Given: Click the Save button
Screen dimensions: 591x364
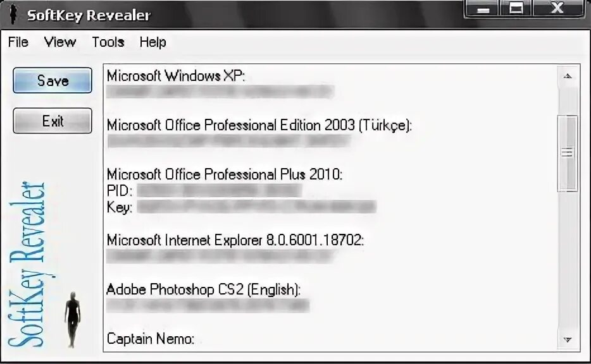Looking at the screenshot, I should pyautogui.click(x=53, y=80).
